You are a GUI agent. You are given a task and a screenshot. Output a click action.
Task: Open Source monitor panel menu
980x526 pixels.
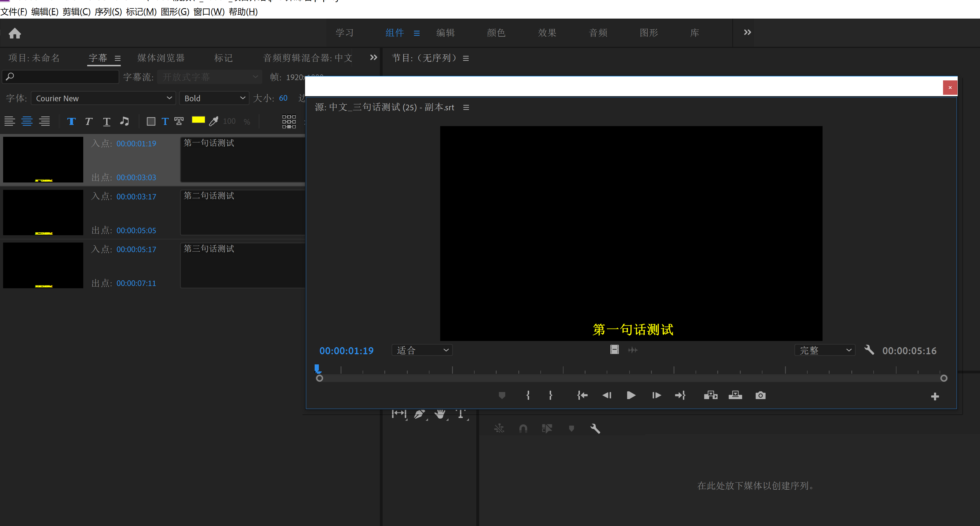tap(466, 108)
